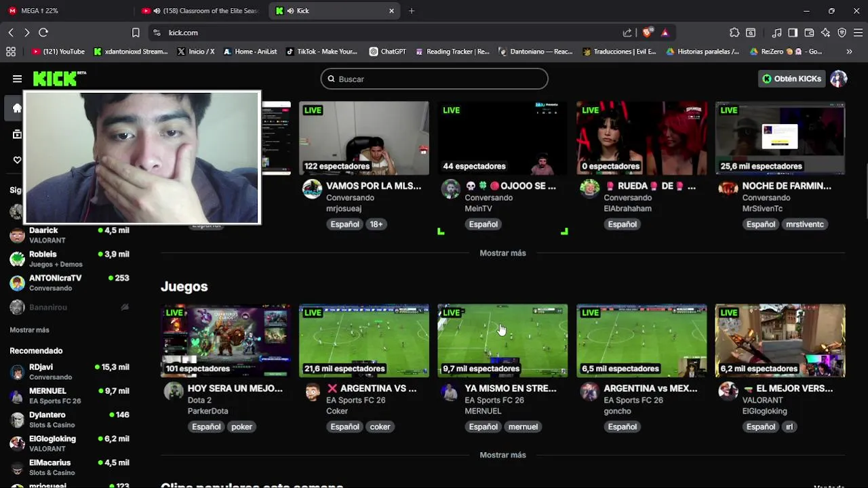Image resolution: width=868 pixels, height=488 pixels.
Task: Mute the Kick tab audio icon
Action: click(290, 11)
